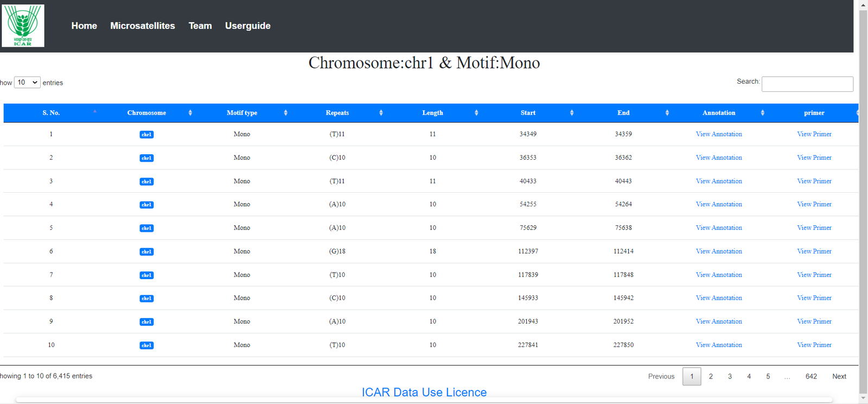Screen dimensions: 868x404
Task: Go to the Next page of results
Action: 839,376
